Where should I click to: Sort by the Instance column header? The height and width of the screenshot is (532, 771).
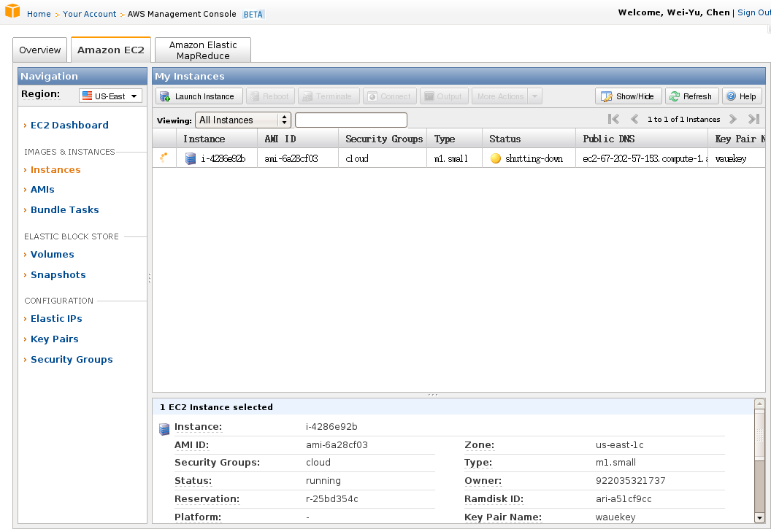pos(216,139)
